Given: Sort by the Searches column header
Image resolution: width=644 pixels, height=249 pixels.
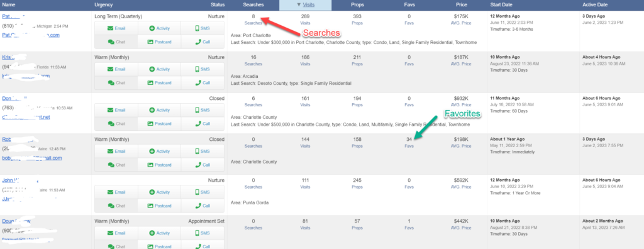Looking at the screenshot, I should click(x=253, y=5).
